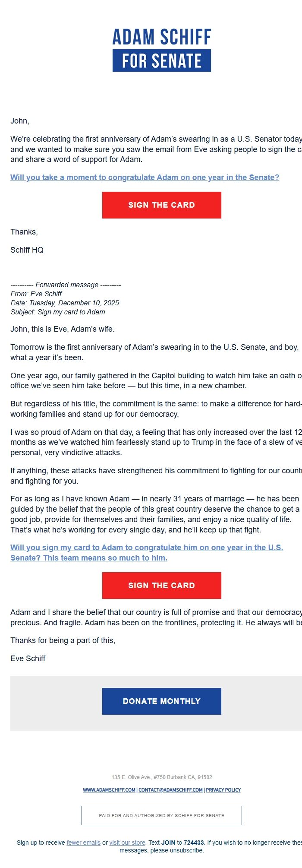Click Eve Schiff's signature line
302x868 pixels.
(x=27, y=659)
